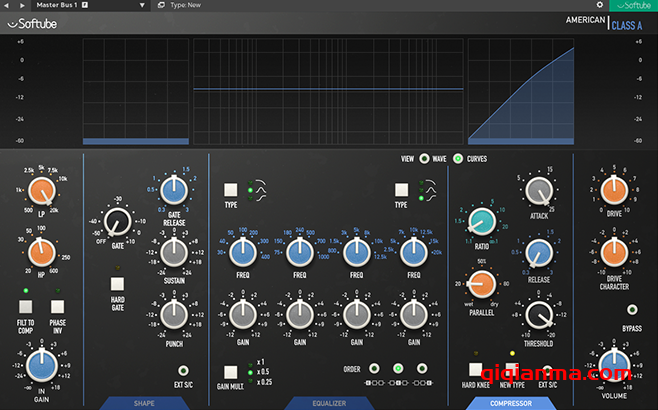Click the right EQ TYPE button
Screen dimensions: 658x410
pos(401,189)
